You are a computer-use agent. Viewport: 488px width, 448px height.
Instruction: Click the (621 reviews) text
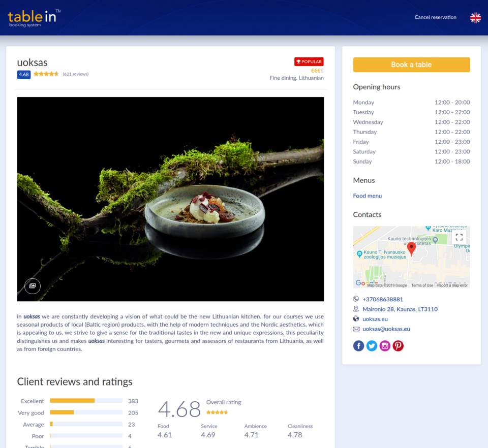point(76,74)
